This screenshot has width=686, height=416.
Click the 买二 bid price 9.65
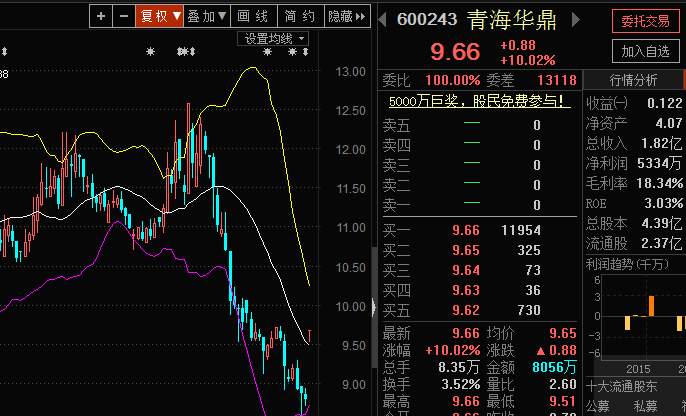(x=466, y=251)
